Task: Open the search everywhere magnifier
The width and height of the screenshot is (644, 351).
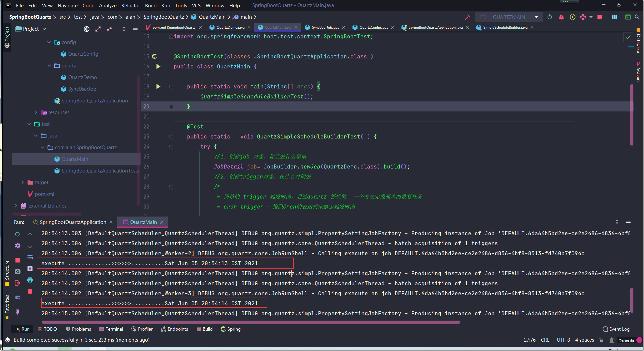Action: tap(637, 17)
